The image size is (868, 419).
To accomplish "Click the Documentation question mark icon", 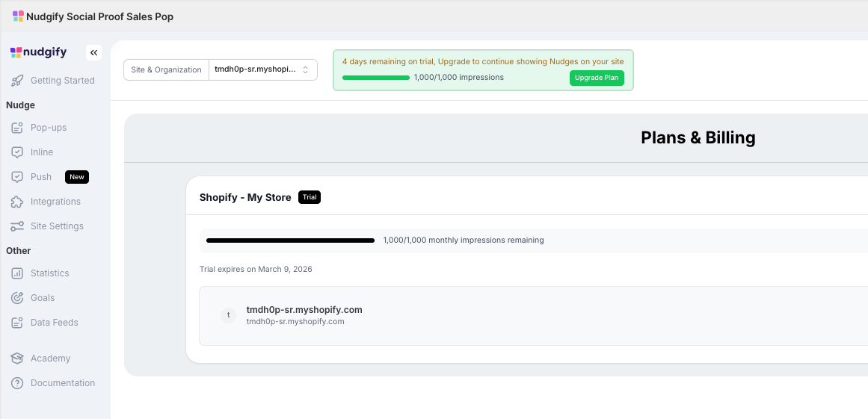I will (x=17, y=383).
